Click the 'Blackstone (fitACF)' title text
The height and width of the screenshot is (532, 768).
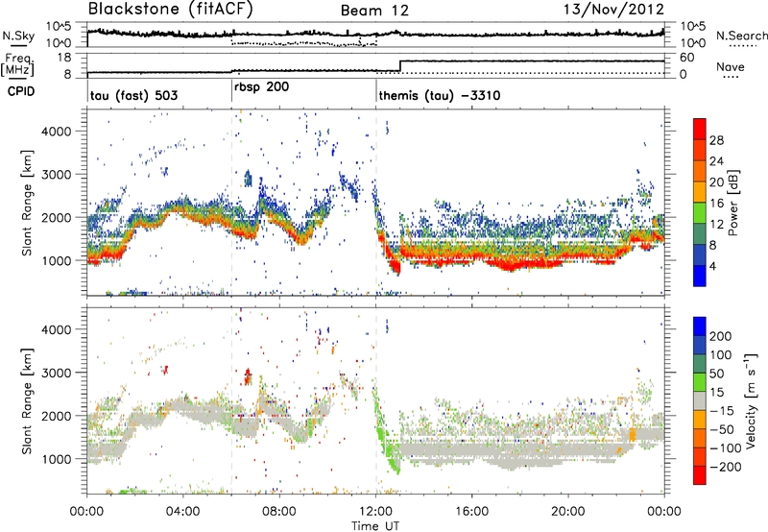point(171,10)
